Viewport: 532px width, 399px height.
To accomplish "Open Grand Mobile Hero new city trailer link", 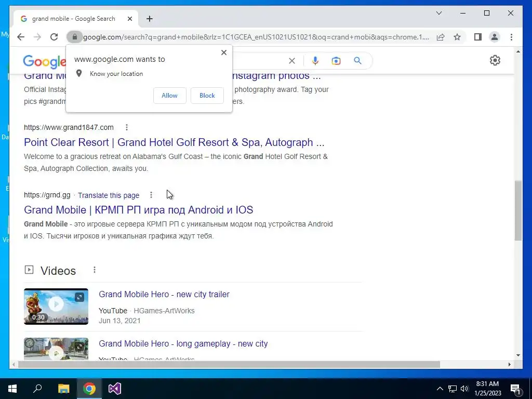I will coord(164,294).
